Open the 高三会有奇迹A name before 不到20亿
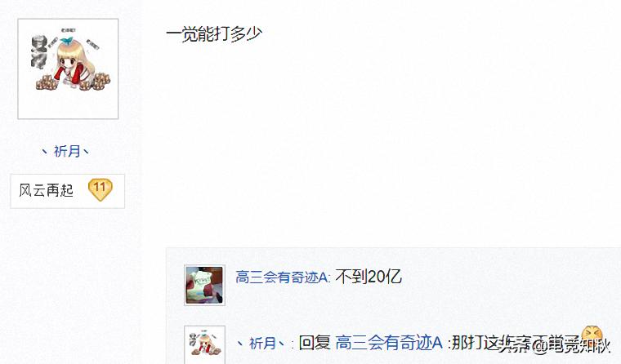Image resolution: width=621 pixels, height=364 pixels. point(283,277)
